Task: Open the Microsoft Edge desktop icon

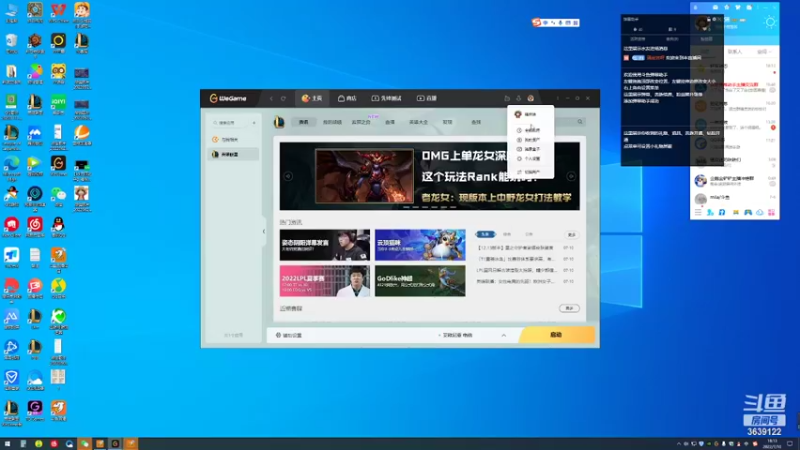Action: (x=11, y=167)
